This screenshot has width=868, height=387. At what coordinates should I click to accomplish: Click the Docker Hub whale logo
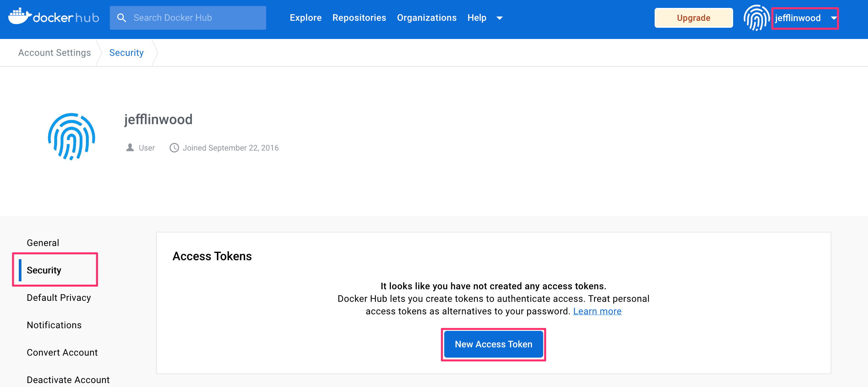click(53, 17)
